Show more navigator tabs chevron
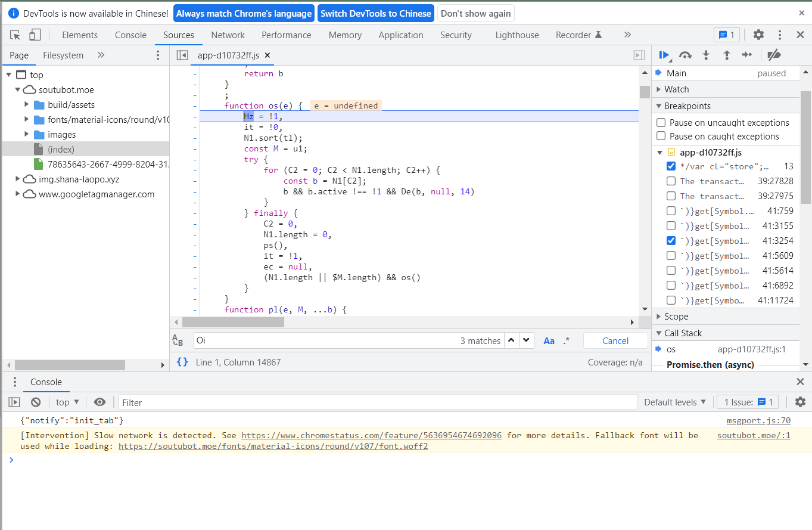 [x=101, y=55]
